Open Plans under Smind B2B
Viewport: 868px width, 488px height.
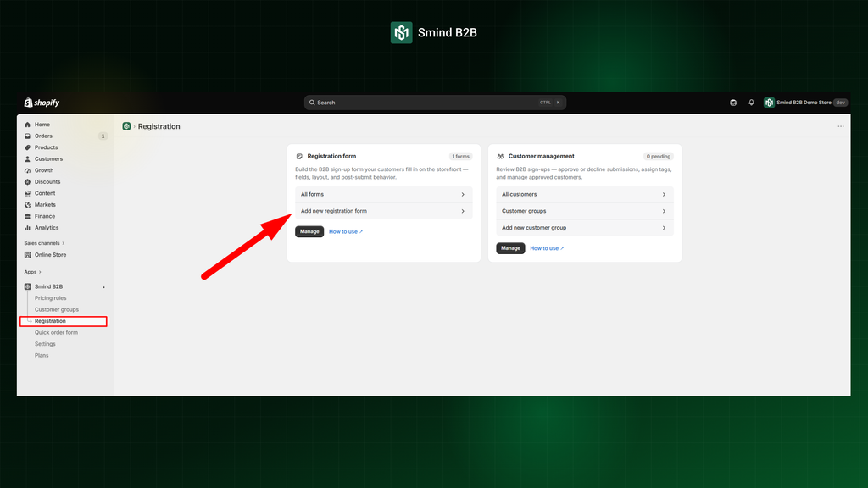click(x=42, y=355)
